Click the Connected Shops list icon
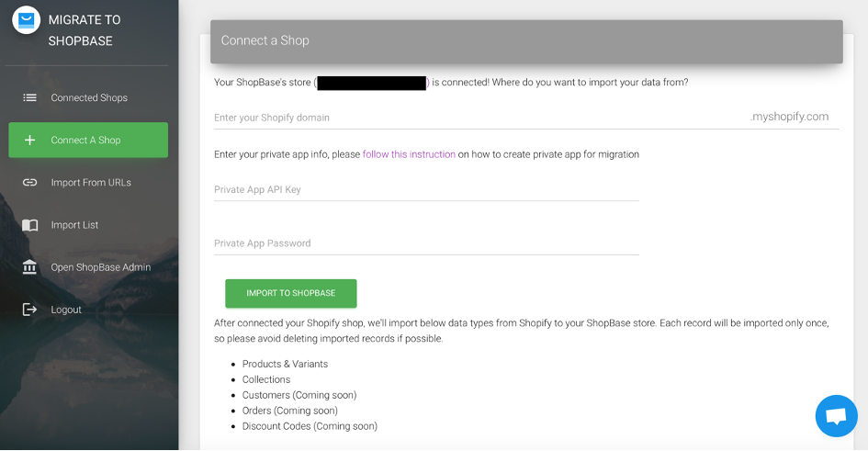Viewport: 868px width, 451px height. 29,98
